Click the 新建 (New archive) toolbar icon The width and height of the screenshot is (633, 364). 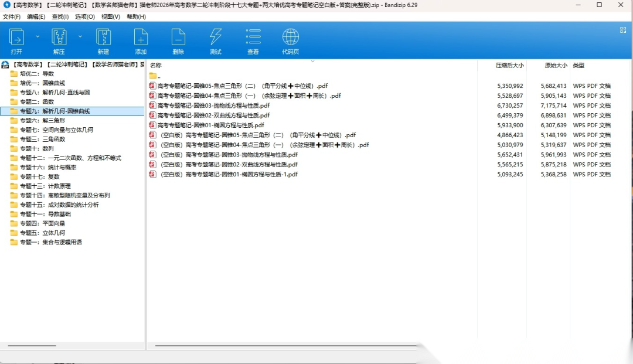point(103,38)
